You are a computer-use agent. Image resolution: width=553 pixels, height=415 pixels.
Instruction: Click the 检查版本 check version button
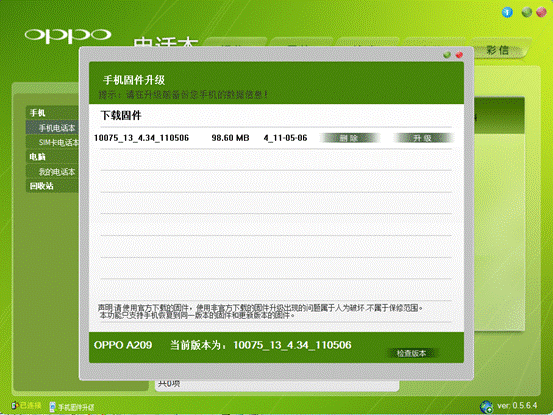412,353
